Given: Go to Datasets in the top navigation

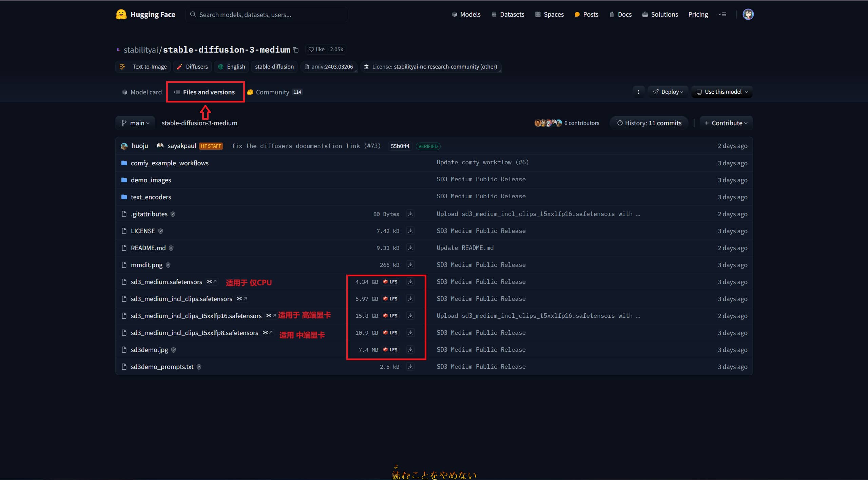Looking at the screenshot, I should click(x=508, y=14).
